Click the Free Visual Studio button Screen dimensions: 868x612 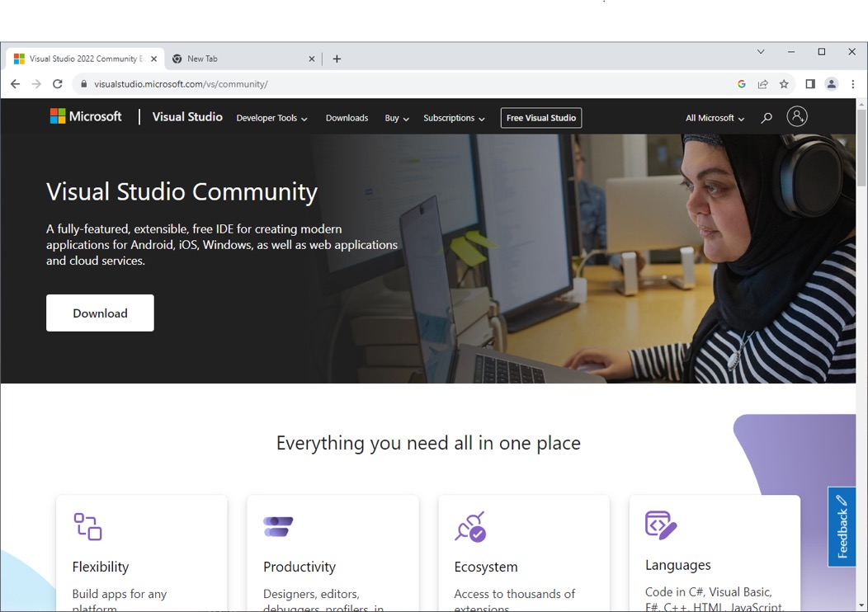[x=541, y=118]
